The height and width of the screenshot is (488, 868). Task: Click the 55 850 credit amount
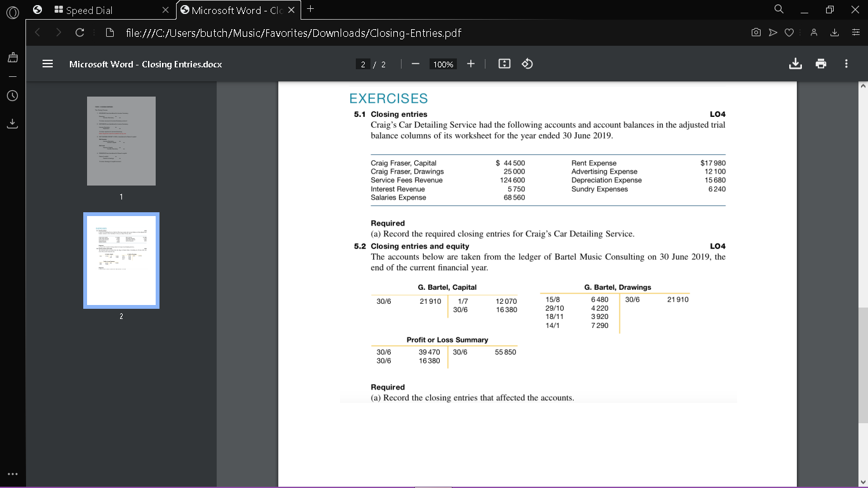(x=506, y=352)
